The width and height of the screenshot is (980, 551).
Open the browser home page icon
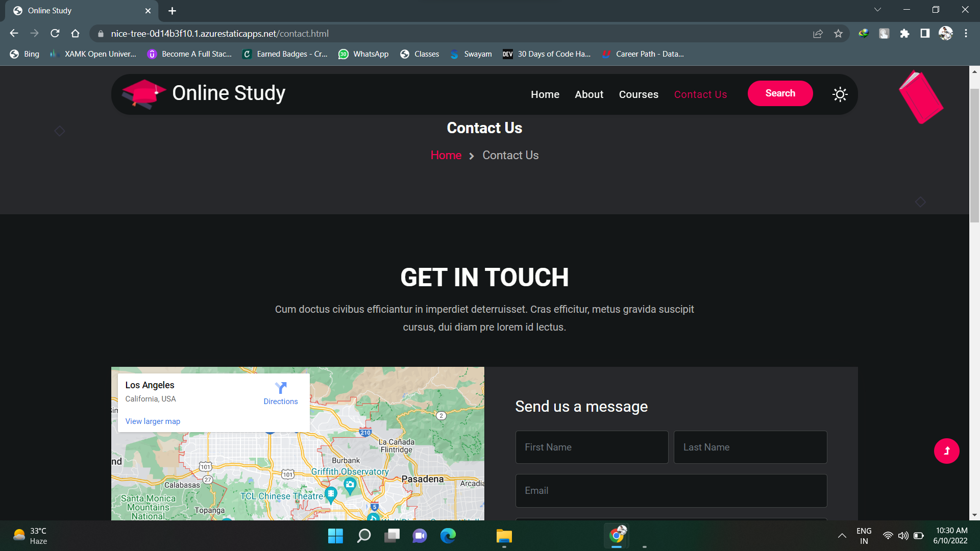click(x=76, y=34)
